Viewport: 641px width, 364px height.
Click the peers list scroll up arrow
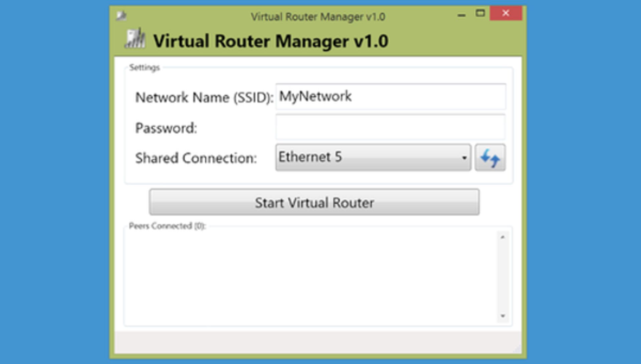pos(502,237)
